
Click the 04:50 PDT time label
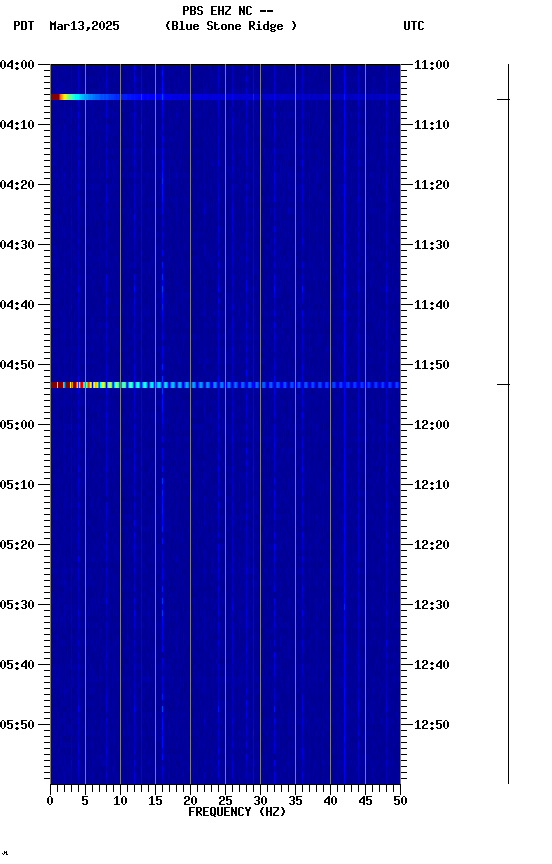tap(17, 365)
